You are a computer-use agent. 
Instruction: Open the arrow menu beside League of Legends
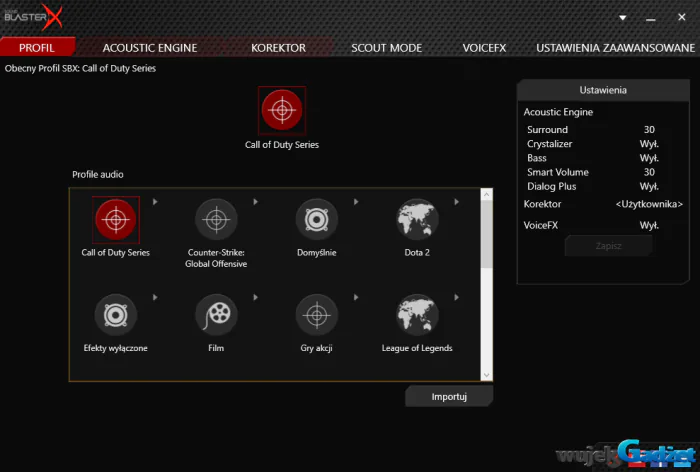click(x=456, y=297)
